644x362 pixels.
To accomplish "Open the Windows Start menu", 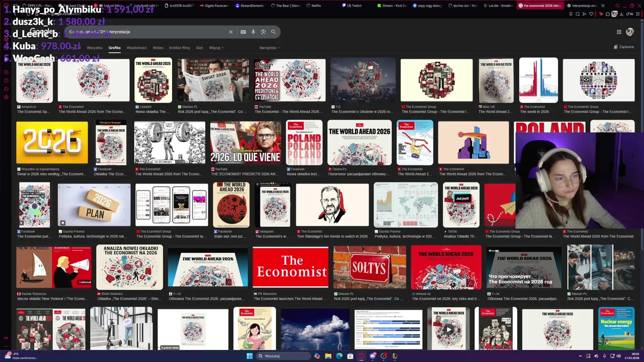I will (x=250, y=356).
